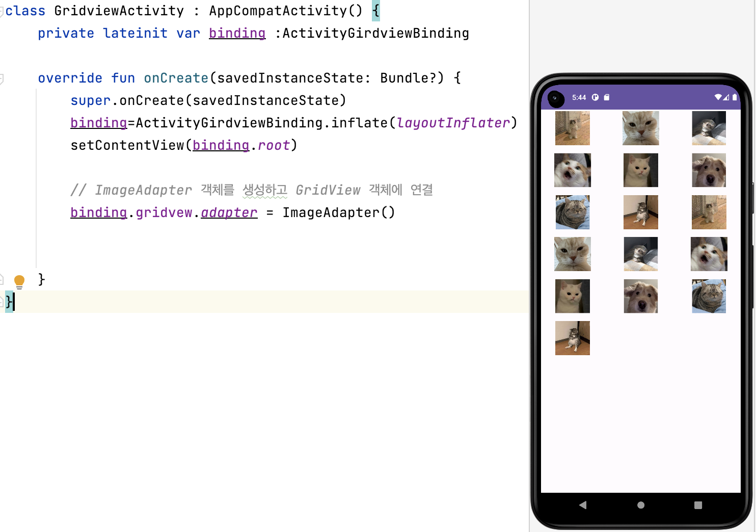This screenshot has height=532, width=756.
Task: Tap first-row cat lying on bed thumbnail
Action: click(x=709, y=128)
